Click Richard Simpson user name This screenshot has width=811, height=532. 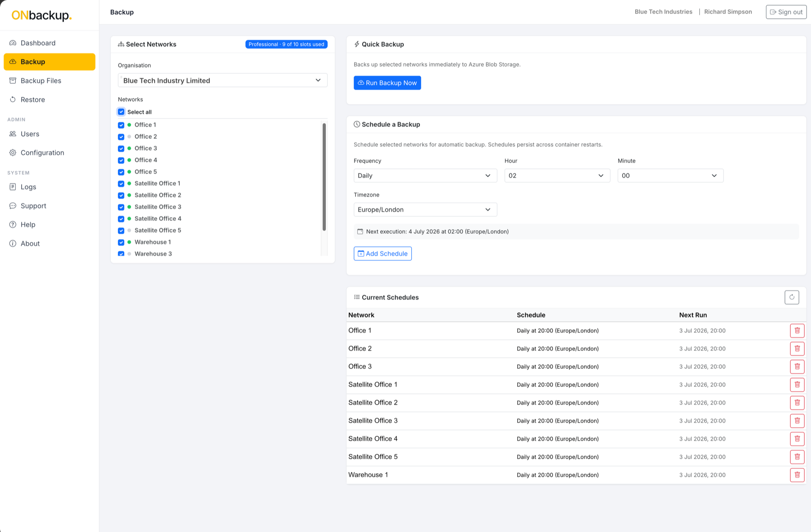[x=728, y=12]
